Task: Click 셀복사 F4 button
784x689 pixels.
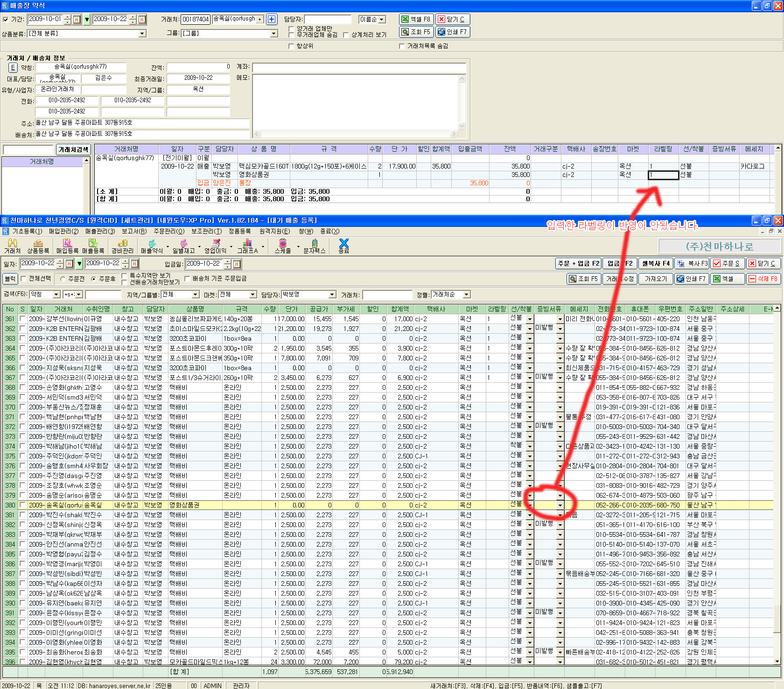Action: (656, 263)
